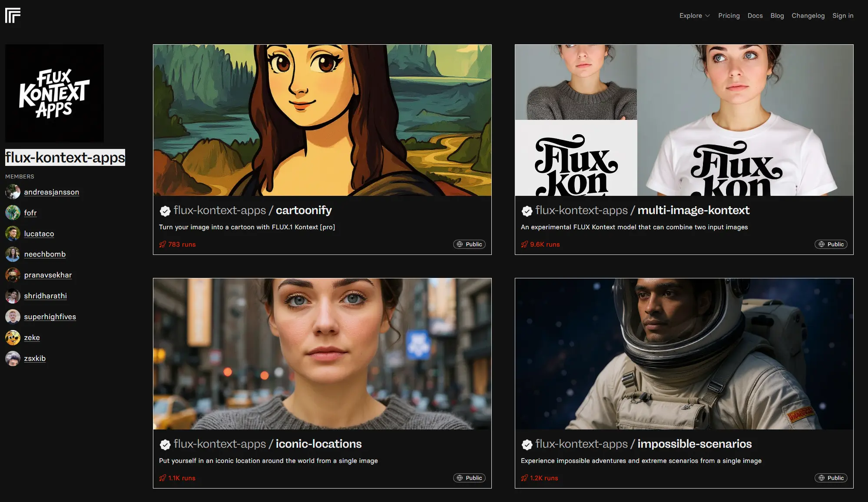Screen dimensions: 868x502
Task: Click the chevron next to Explore
Action: pyautogui.click(x=708, y=16)
